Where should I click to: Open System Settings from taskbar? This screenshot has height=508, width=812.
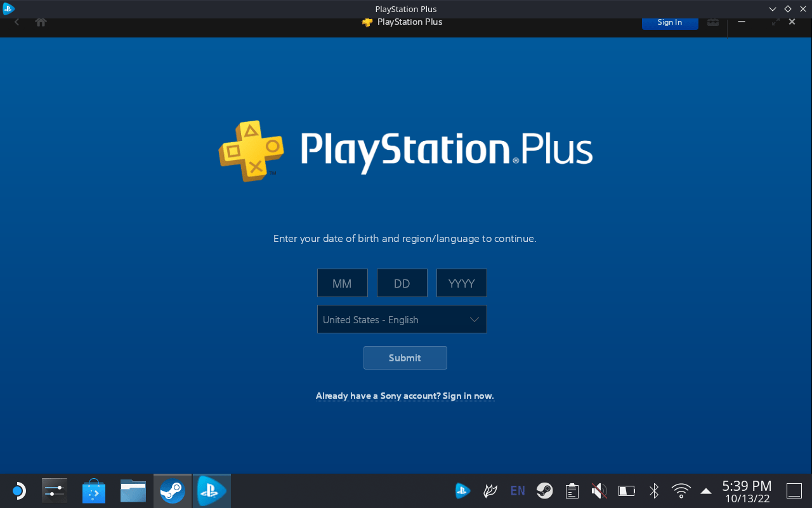pyautogui.click(x=54, y=491)
